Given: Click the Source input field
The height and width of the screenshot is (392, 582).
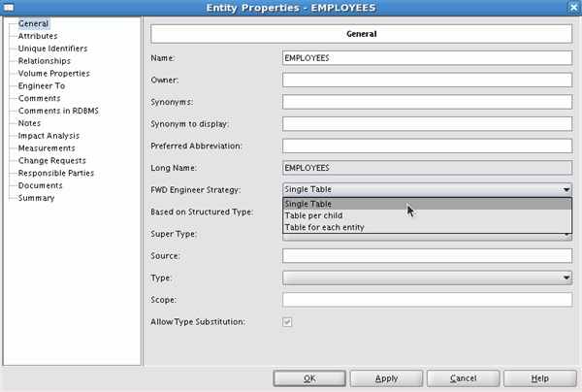Looking at the screenshot, I should [x=427, y=256].
